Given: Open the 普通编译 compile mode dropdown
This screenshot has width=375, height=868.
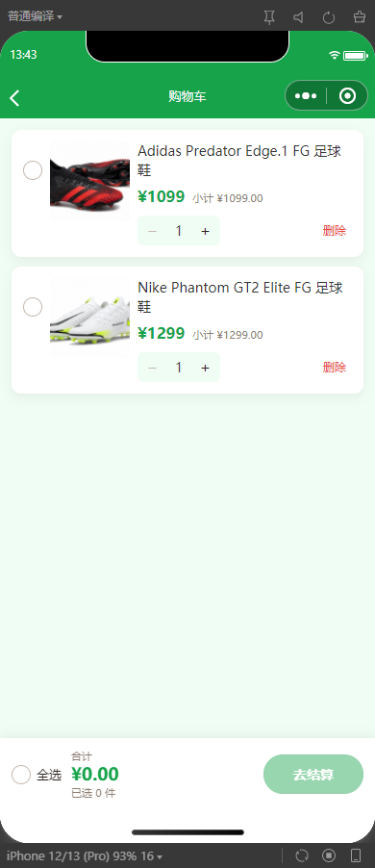Looking at the screenshot, I should click(x=35, y=16).
